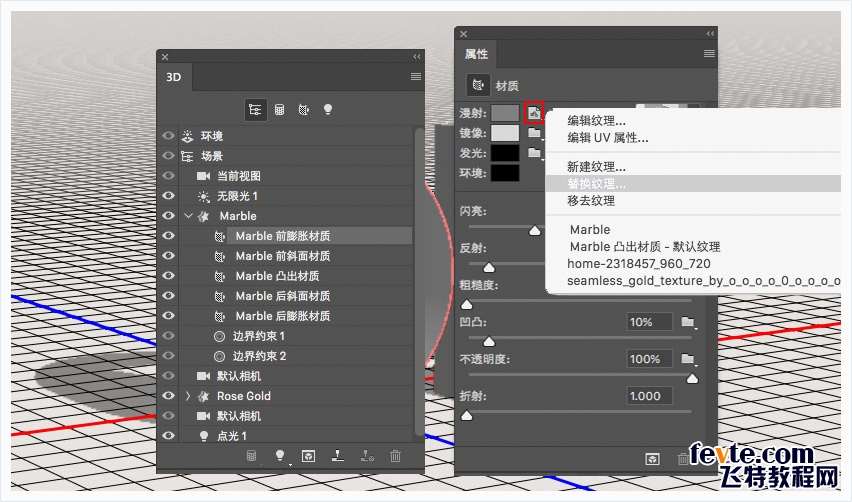The height and width of the screenshot is (502, 852).
Task: Click the 不透明度 texture folder icon
Action: 688,359
